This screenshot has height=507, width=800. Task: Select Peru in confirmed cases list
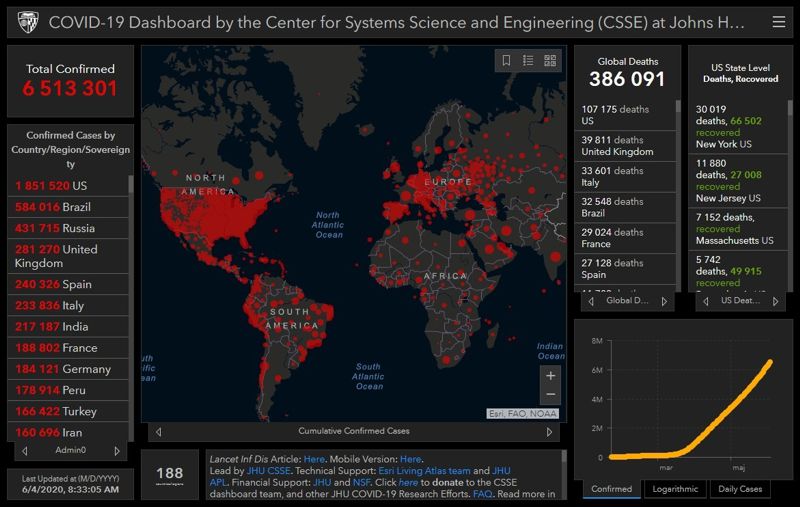pyautogui.click(x=68, y=390)
